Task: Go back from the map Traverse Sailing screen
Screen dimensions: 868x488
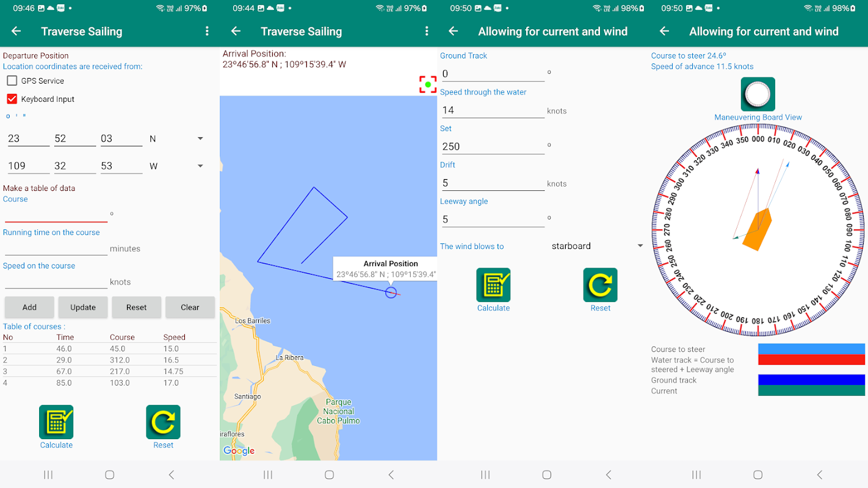Action: coord(236,31)
